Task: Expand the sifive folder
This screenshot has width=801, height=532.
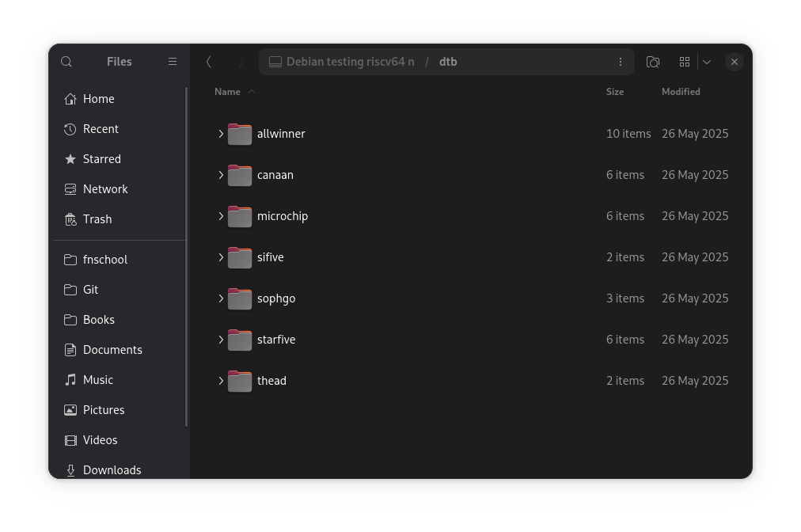Action: (221, 257)
